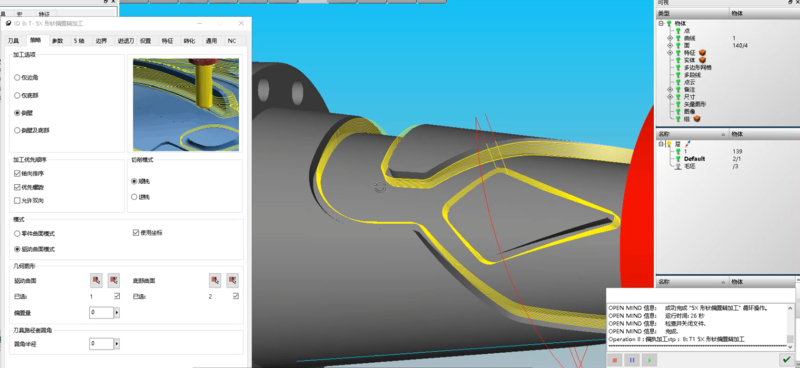Open the 圆角半径 field arrow menu
Image resolution: width=800 pixels, height=368 pixels.
point(117,344)
